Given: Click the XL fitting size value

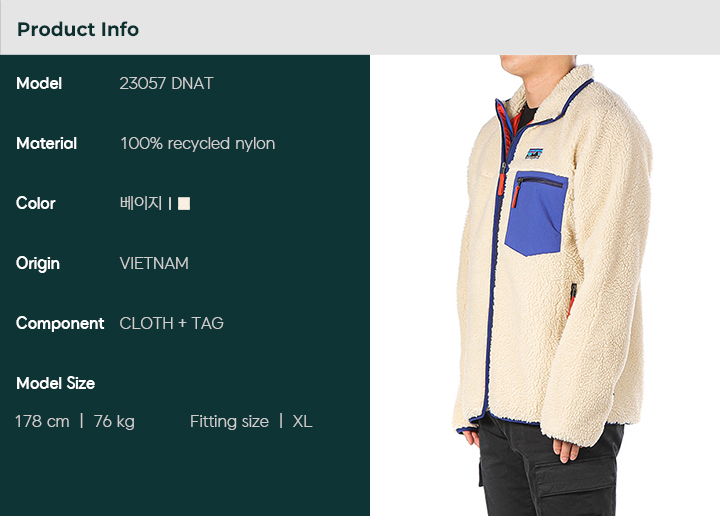Looking at the screenshot, I should tap(302, 421).
